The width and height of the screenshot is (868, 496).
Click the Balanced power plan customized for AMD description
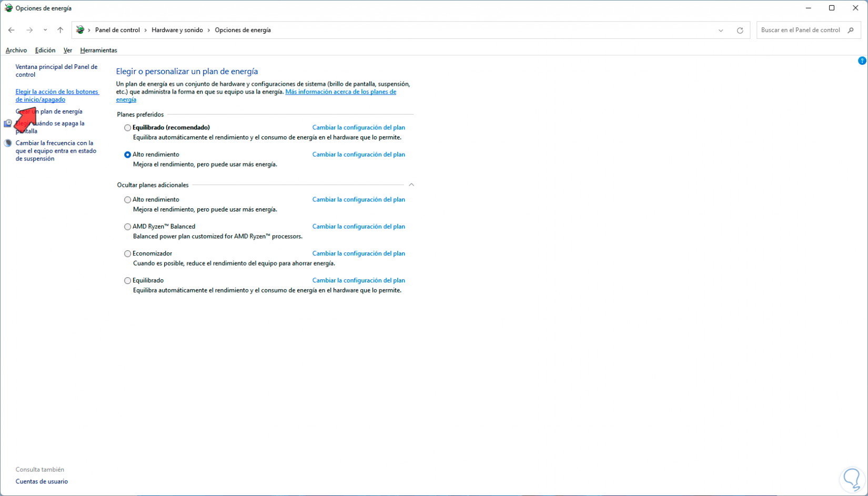pyautogui.click(x=218, y=237)
